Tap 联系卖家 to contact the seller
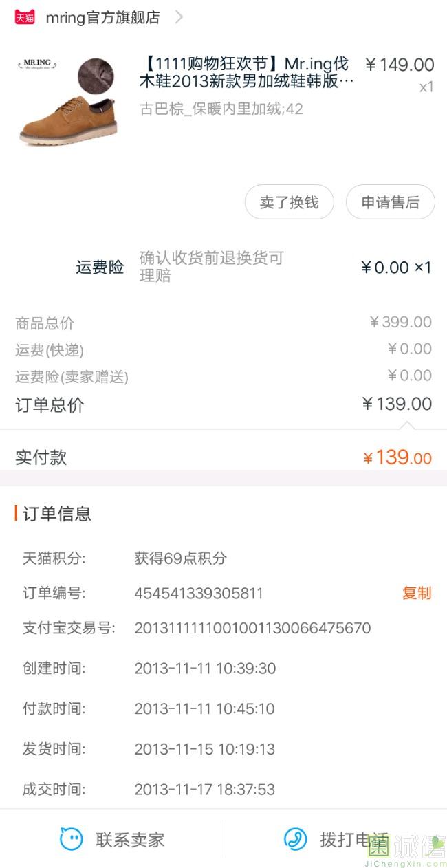 tap(130, 840)
